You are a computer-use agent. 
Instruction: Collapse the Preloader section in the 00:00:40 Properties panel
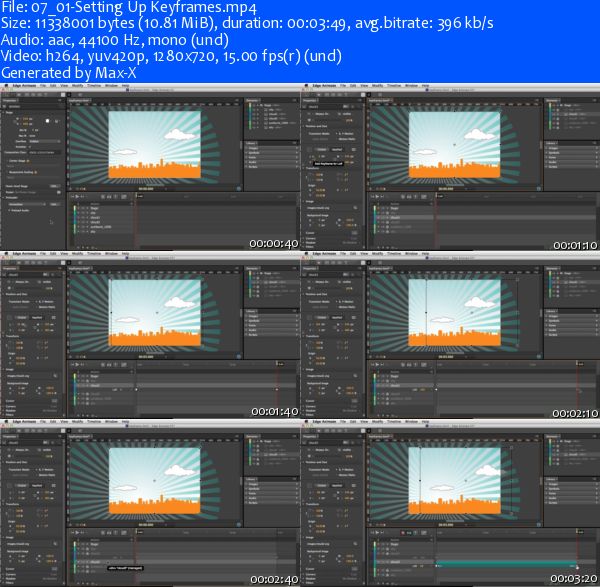[4, 197]
